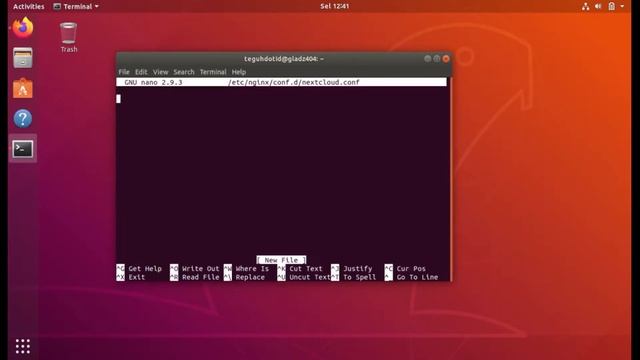Open the Edit menu in terminal
Viewport: 640px width, 360px height.
(x=141, y=72)
